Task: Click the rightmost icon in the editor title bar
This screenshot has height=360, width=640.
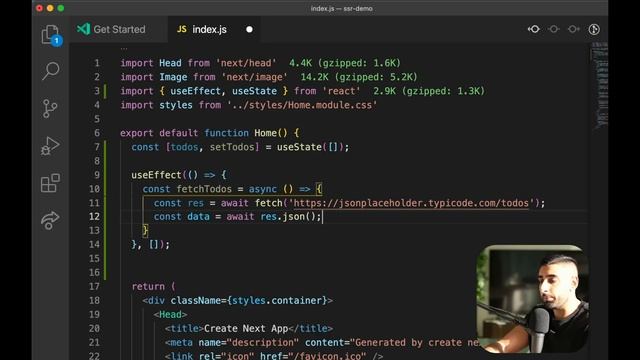Action: click(594, 29)
